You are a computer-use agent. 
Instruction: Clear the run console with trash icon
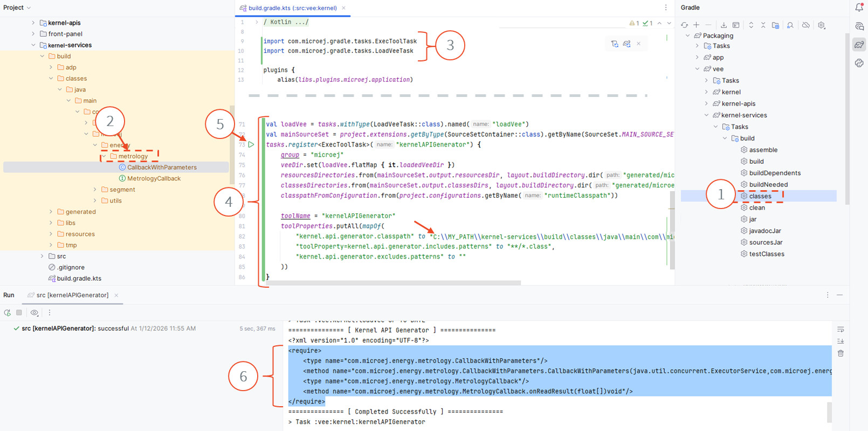tap(841, 353)
